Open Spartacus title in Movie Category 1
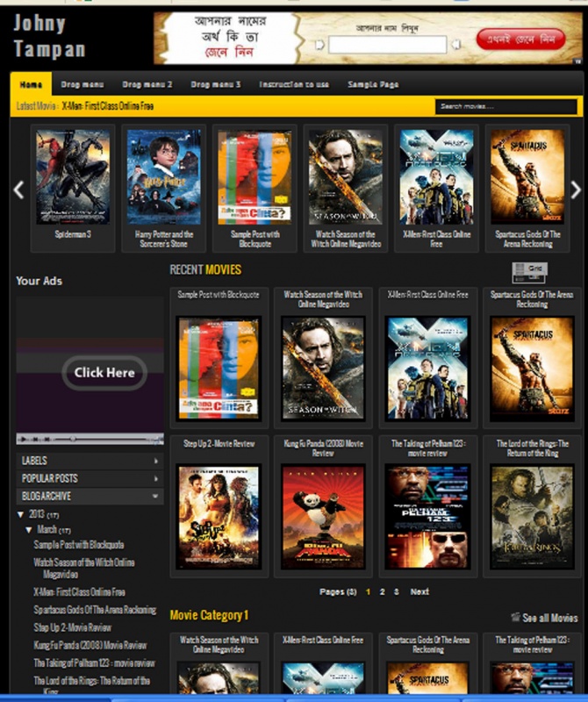Image resolution: width=588 pixels, height=702 pixels. 427,644
